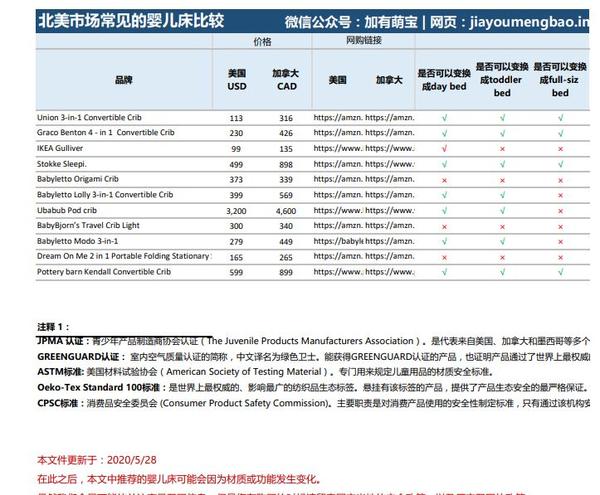Click the full-size bed check mark in Pottery barn row
Screen dimensions: 600x495
561,272
